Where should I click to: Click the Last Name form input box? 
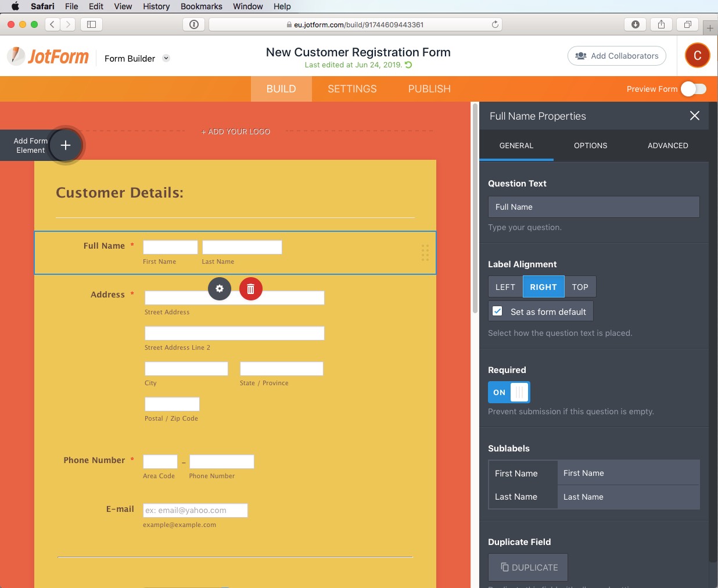pos(242,247)
